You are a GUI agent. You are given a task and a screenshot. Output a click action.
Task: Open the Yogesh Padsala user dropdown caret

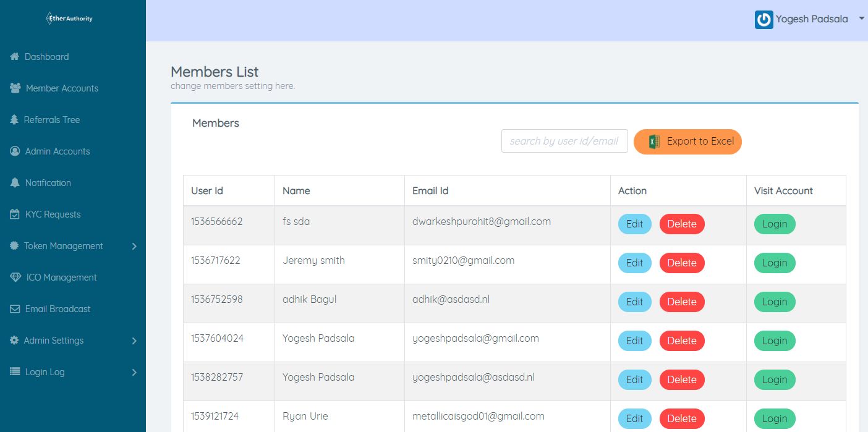tap(861, 19)
